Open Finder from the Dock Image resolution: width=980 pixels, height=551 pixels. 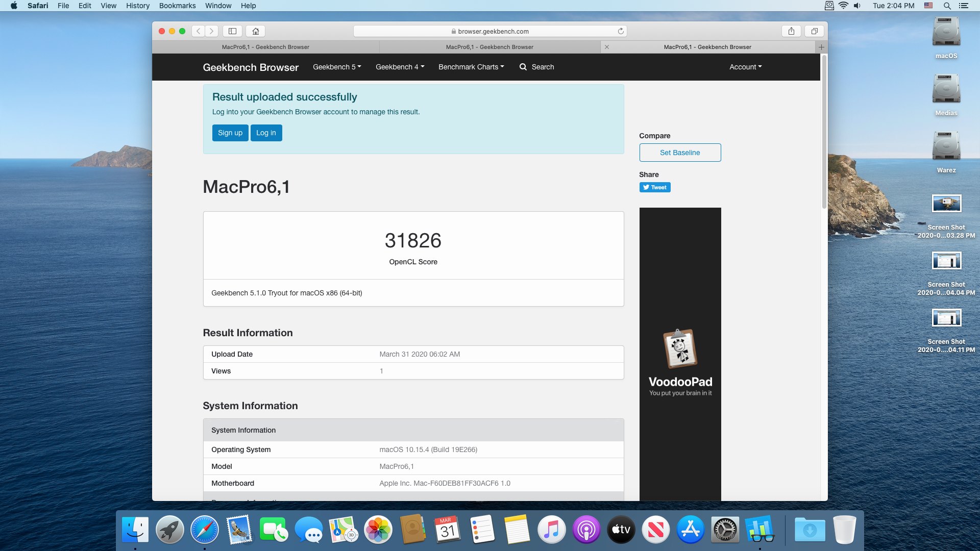click(x=135, y=530)
